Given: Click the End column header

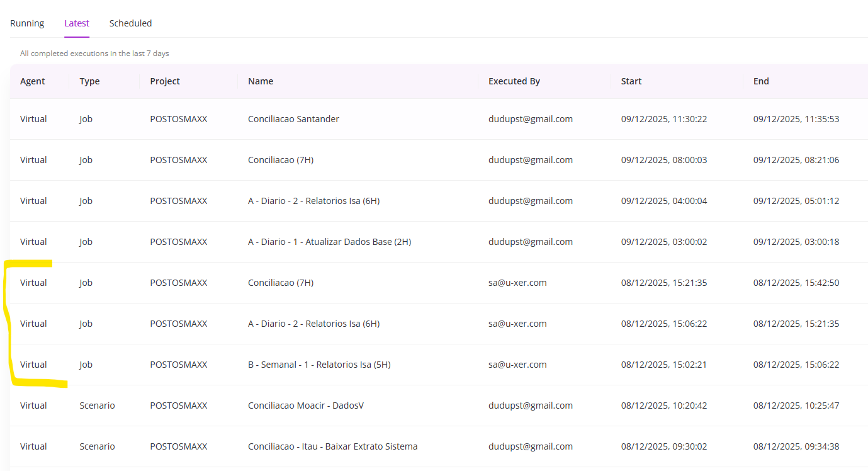Looking at the screenshot, I should point(761,81).
